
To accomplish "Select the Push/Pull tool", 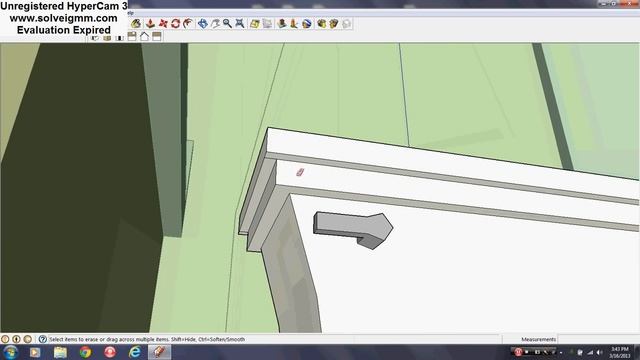I will pyautogui.click(x=150, y=24).
